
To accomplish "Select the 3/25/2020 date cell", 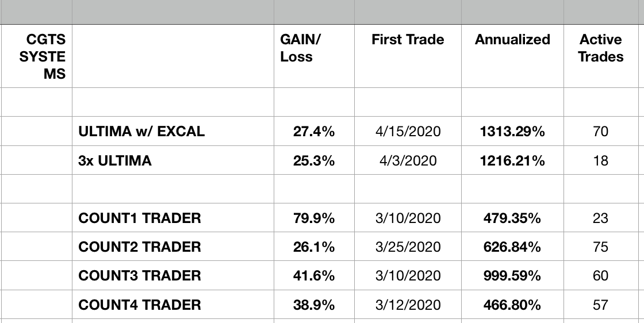I will (x=408, y=247).
